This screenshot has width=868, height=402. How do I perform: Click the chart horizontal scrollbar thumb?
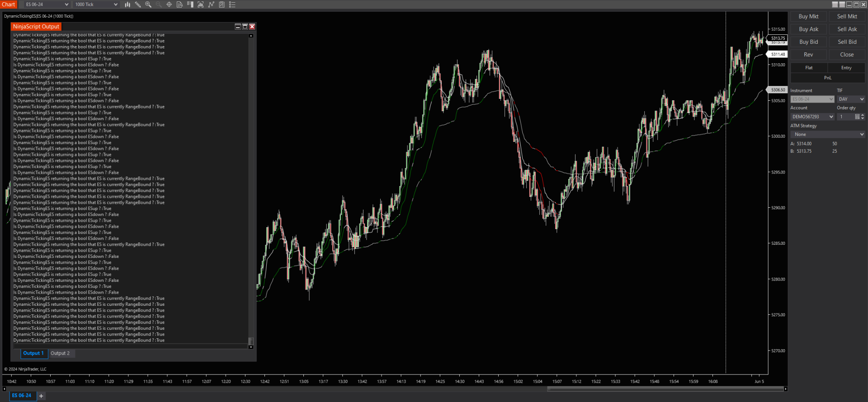point(665,389)
